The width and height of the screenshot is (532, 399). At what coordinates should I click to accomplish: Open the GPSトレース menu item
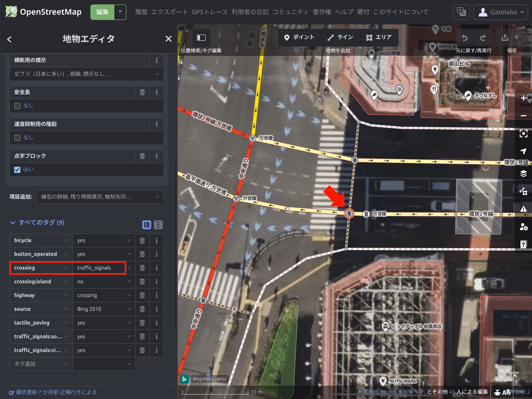210,12
